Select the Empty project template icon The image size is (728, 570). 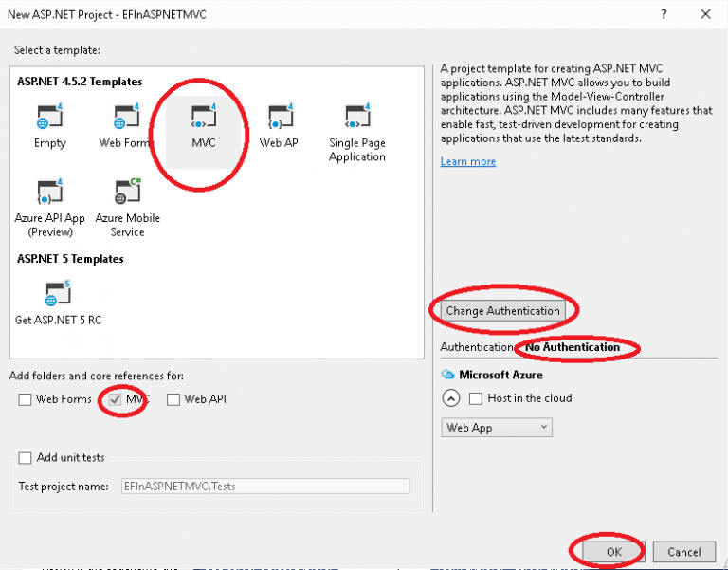[x=49, y=119]
